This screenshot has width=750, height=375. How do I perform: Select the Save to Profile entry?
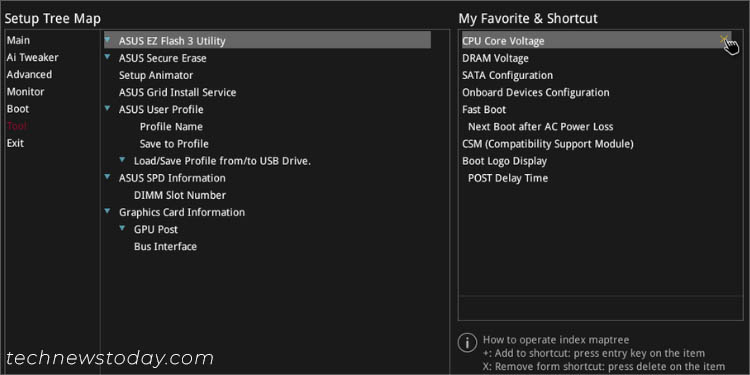click(174, 144)
